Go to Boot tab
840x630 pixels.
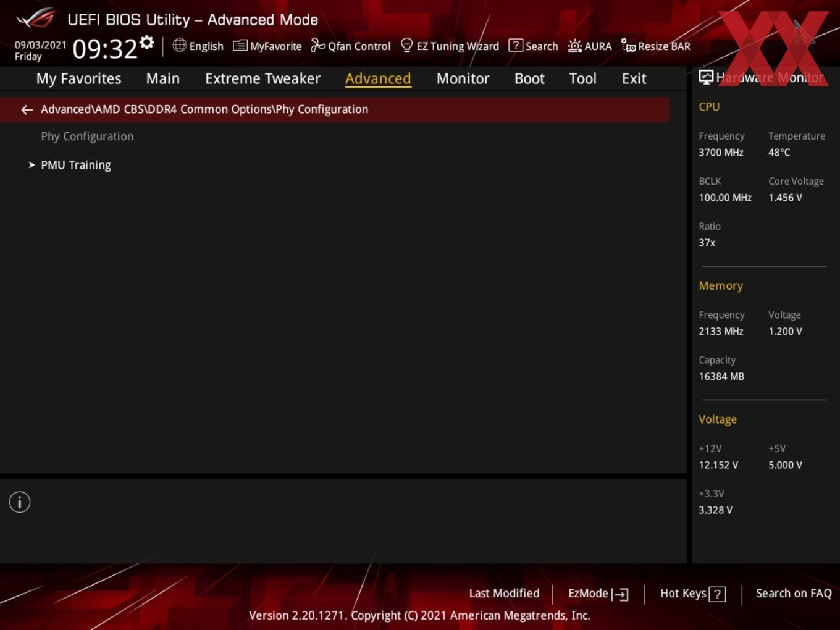[x=529, y=78]
